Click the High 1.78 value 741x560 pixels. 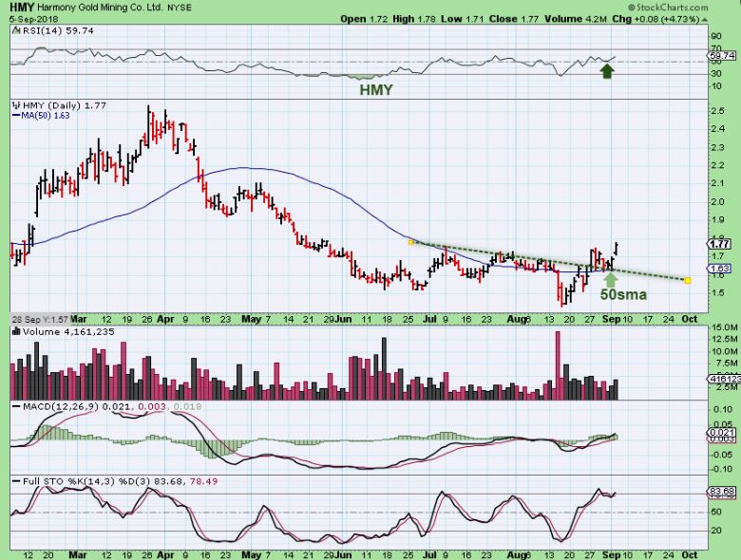click(414, 19)
